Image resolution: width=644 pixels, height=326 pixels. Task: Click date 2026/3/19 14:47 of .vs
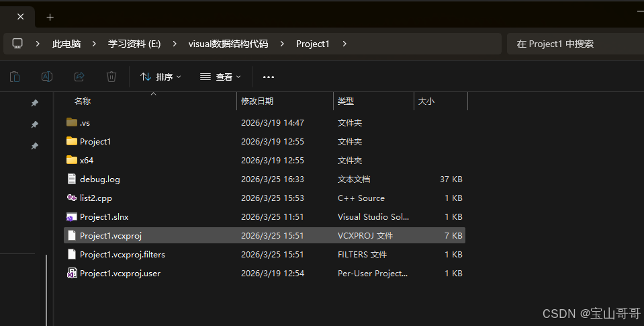click(x=273, y=123)
